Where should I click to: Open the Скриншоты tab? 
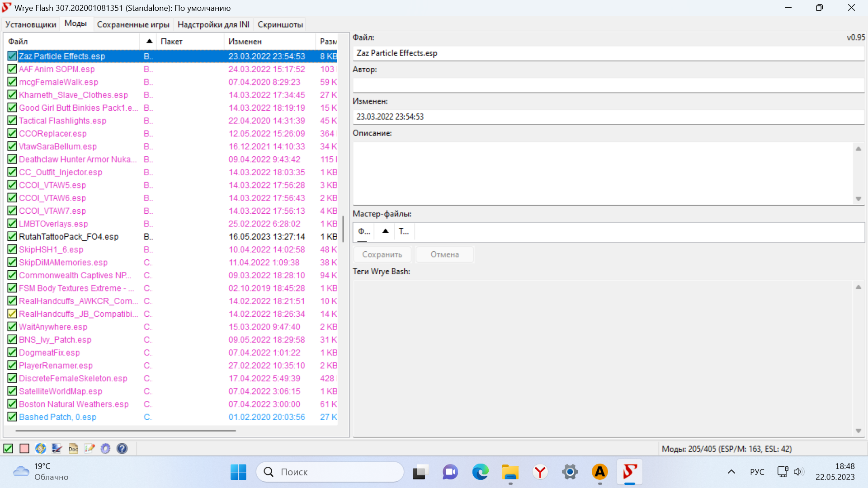[x=280, y=24]
